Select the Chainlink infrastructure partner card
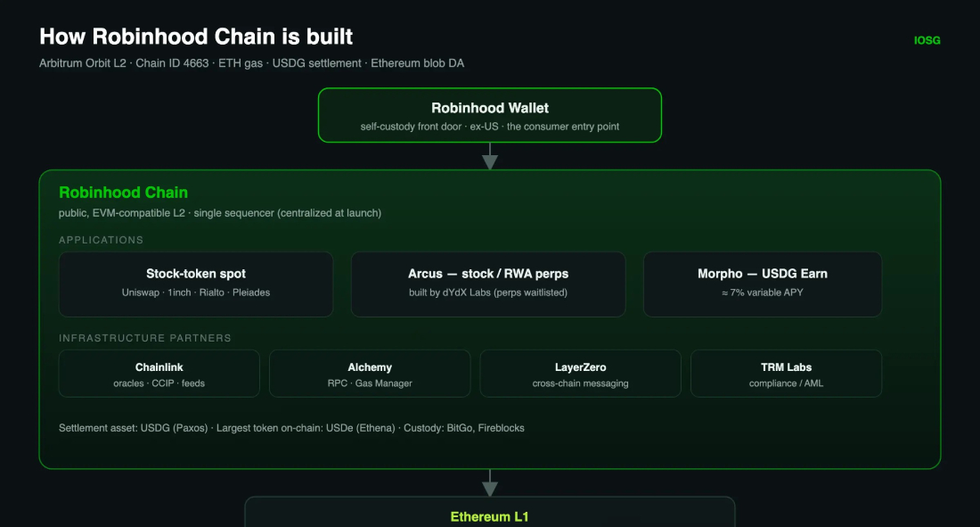Image resolution: width=980 pixels, height=527 pixels. 159,374
